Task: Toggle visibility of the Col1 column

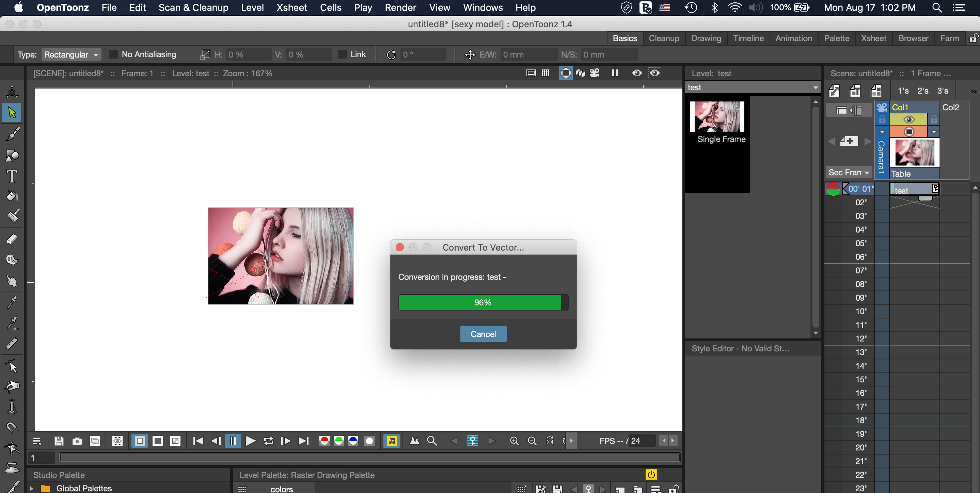Action: (x=909, y=119)
